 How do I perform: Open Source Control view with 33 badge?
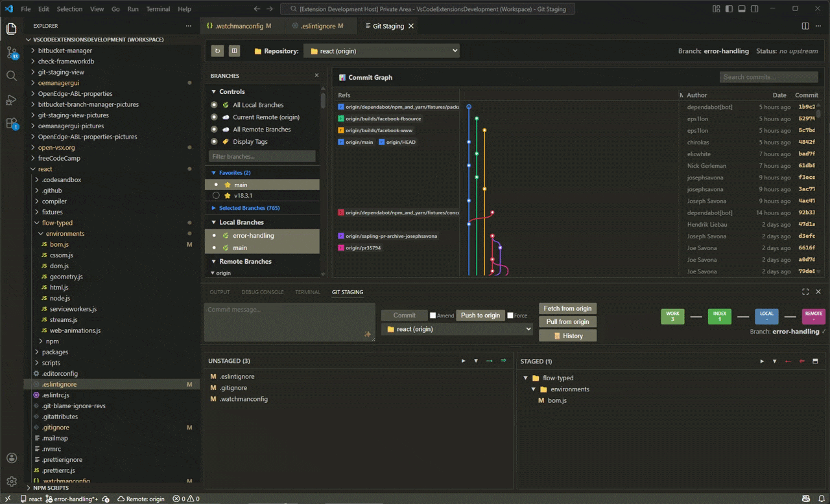click(x=11, y=52)
